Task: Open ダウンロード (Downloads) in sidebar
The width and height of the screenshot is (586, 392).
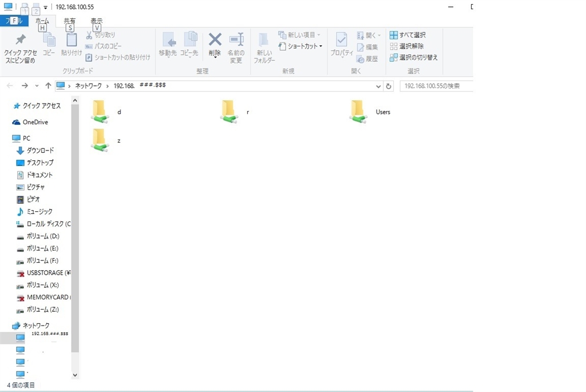Action: click(35, 151)
